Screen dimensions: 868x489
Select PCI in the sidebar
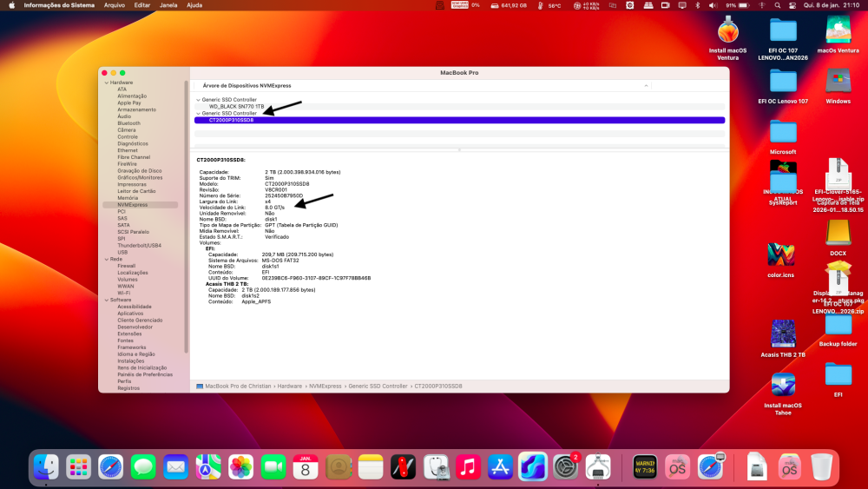(x=122, y=212)
